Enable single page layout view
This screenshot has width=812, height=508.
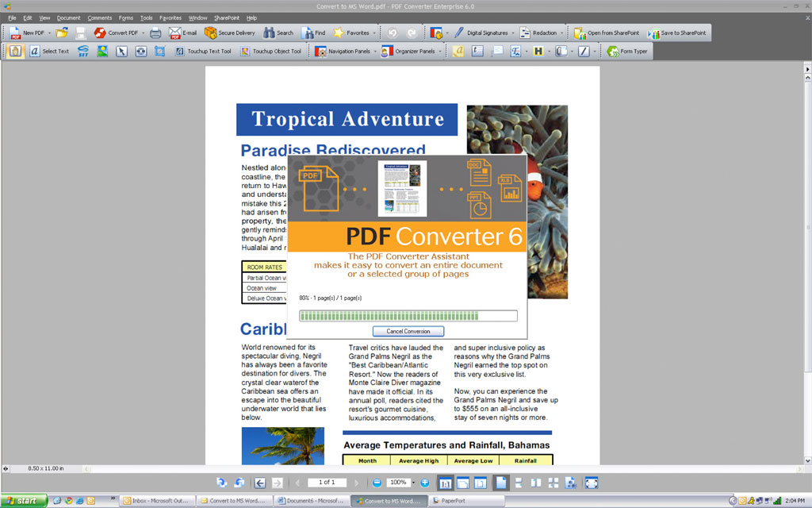[x=501, y=483]
